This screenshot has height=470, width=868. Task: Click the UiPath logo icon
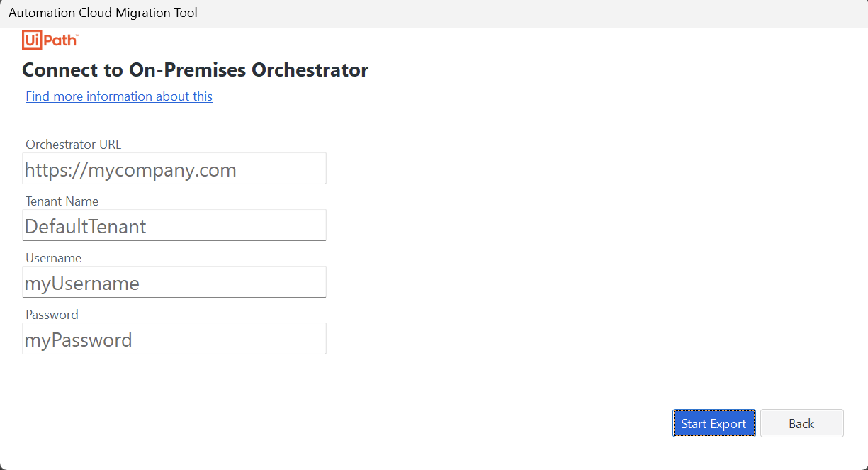click(x=50, y=40)
